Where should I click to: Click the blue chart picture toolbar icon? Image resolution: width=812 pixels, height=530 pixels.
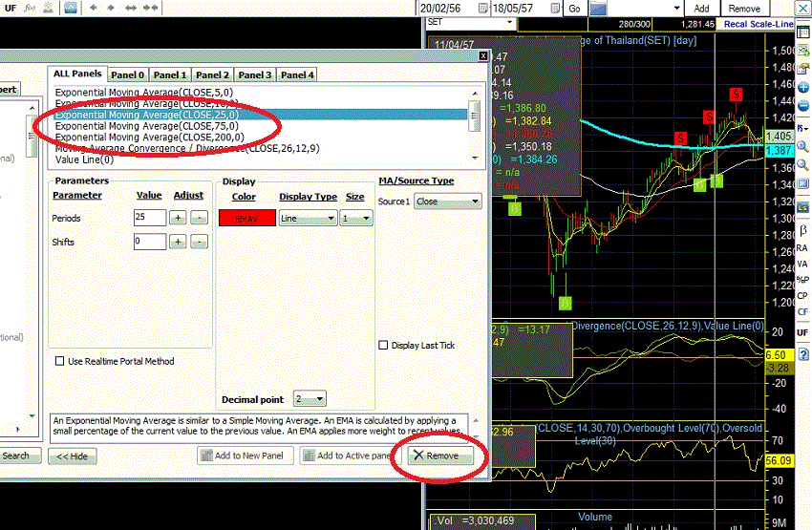71,8
